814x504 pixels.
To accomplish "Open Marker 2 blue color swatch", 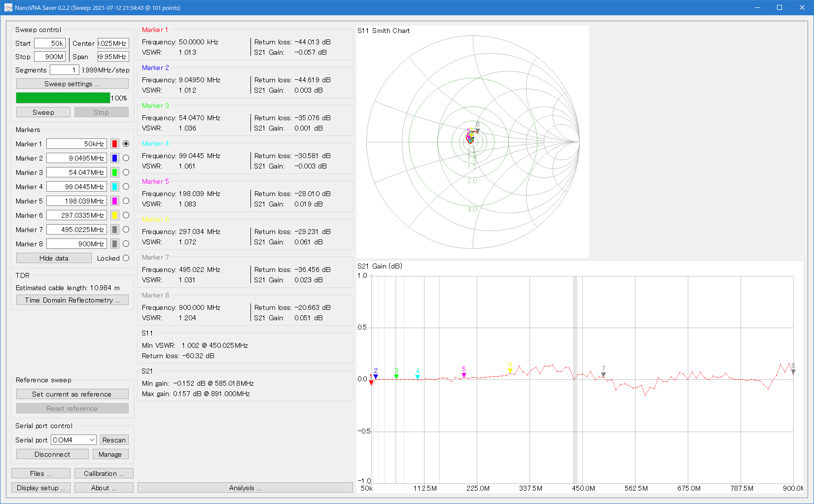I will tap(115, 158).
